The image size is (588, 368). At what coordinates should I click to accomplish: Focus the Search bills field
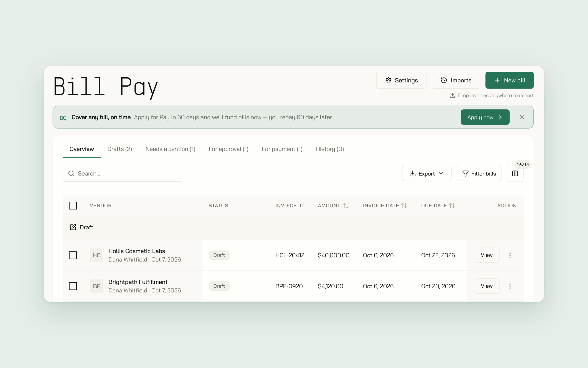122,173
